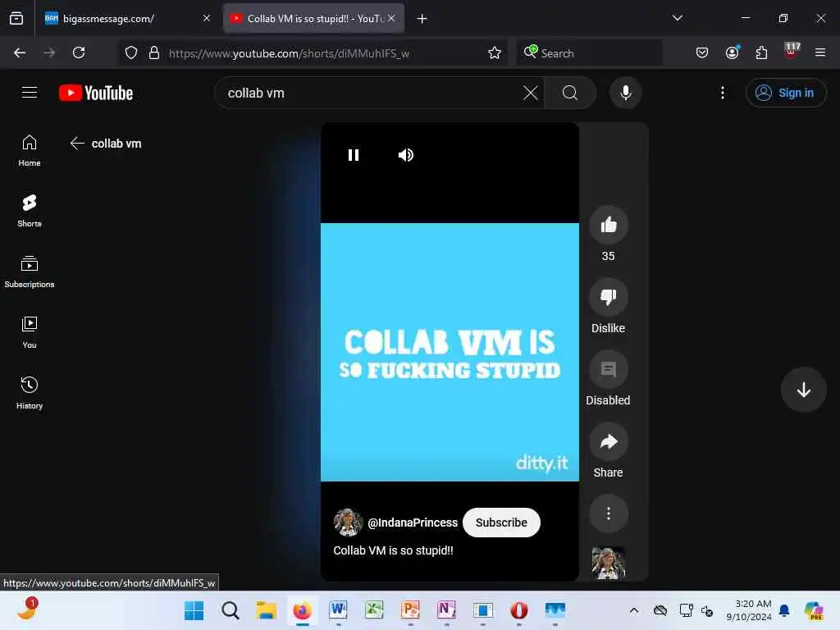Like the Short with thumbs up

pos(608,225)
